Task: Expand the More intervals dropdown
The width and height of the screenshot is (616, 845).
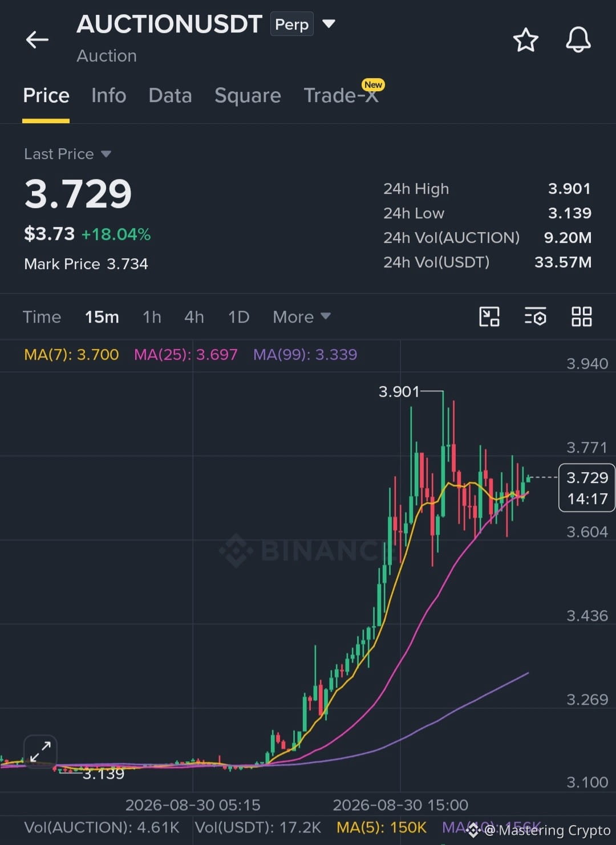Action: click(301, 316)
